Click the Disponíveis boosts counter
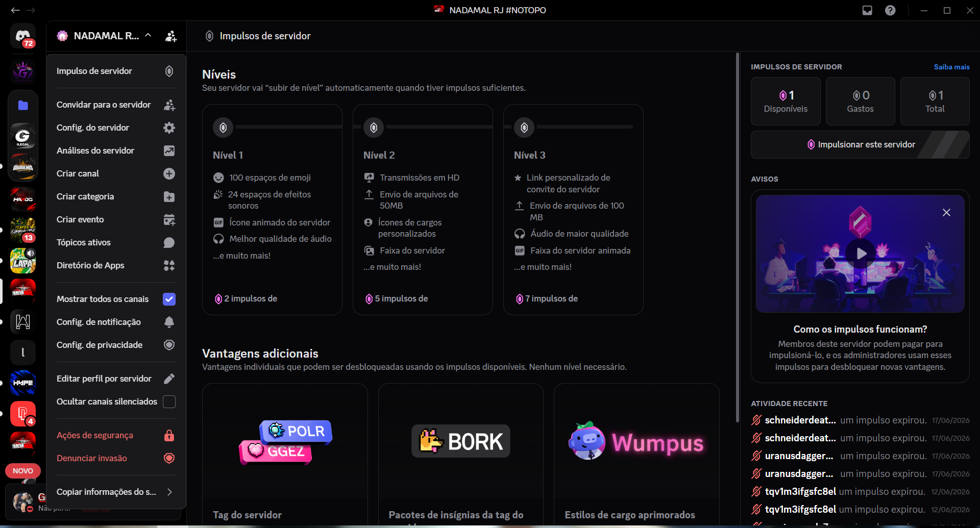The width and height of the screenshot is (980, 528). (x=786, y=101)
